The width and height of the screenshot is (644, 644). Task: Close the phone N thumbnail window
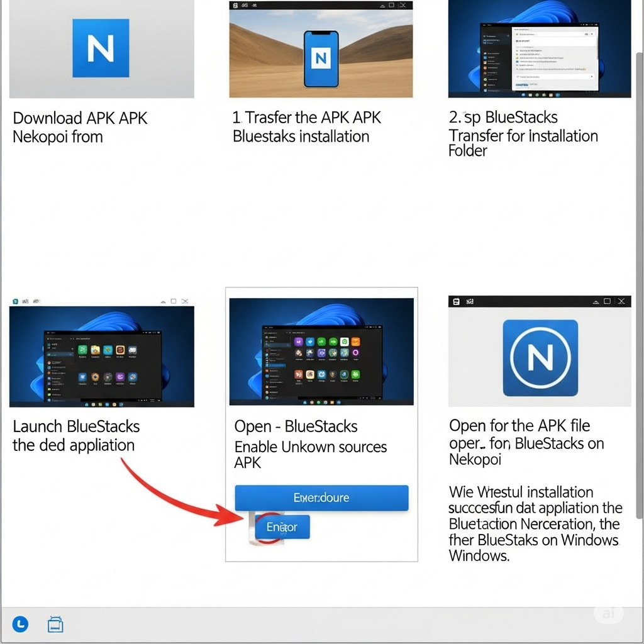point(402,5)
